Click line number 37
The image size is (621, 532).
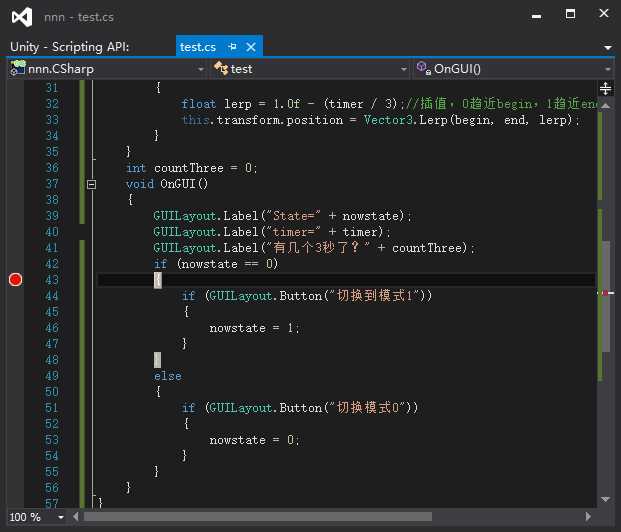52,184
